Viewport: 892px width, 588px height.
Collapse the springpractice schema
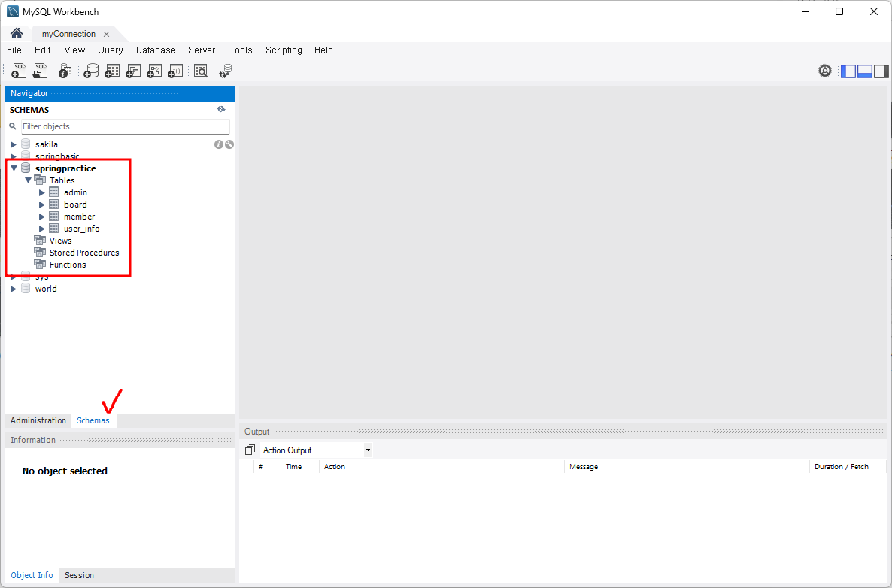(14, 168)
